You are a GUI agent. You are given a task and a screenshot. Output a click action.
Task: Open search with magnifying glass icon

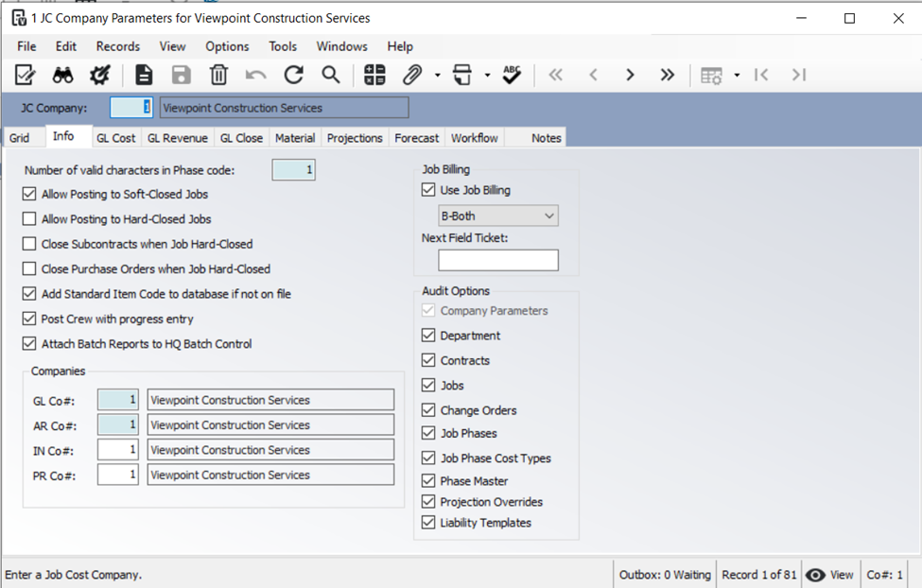(331, 75)
